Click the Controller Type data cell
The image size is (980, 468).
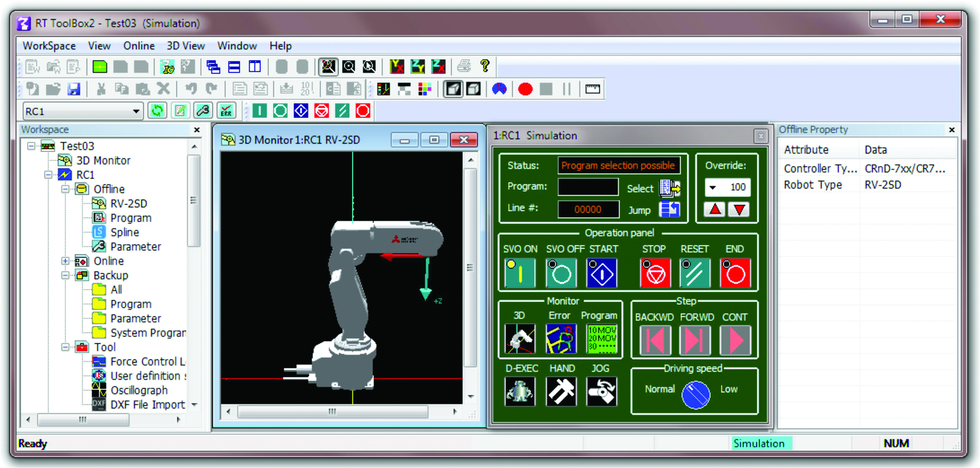[905, 168]
